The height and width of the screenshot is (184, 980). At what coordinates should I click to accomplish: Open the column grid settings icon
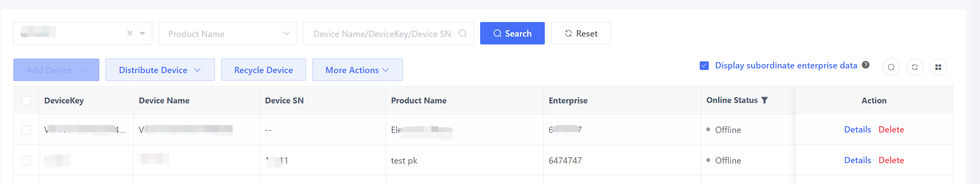(x=938, y=67)
